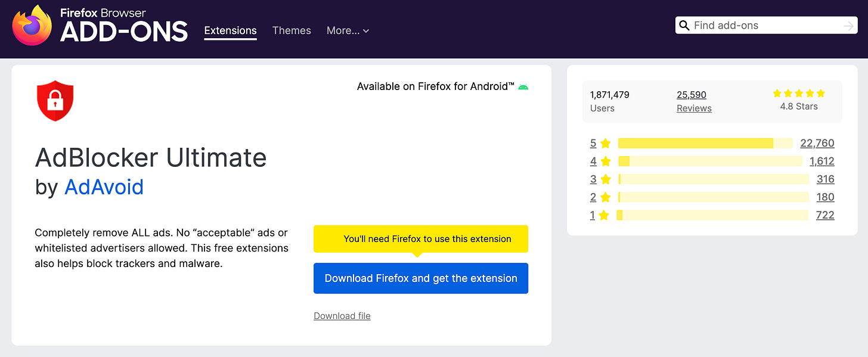This screenshot has width=868, height=357.
Task: Click the magnifying glass search icon
Action: coord(684,25)
